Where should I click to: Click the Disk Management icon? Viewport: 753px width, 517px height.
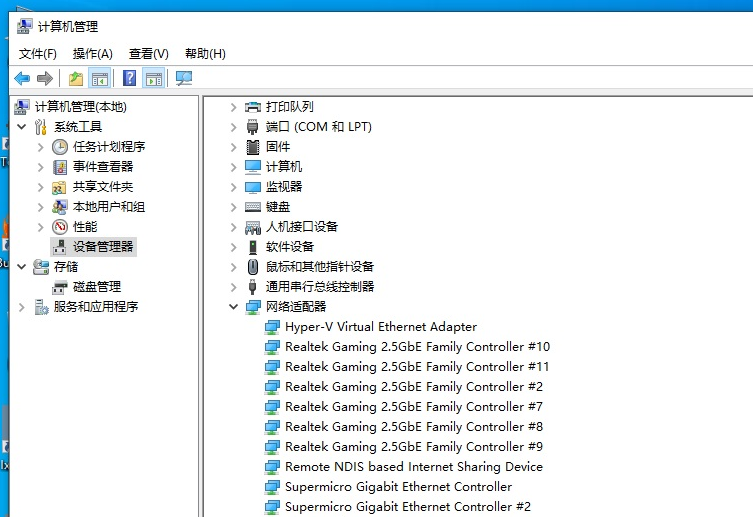[x=60, y=287]
